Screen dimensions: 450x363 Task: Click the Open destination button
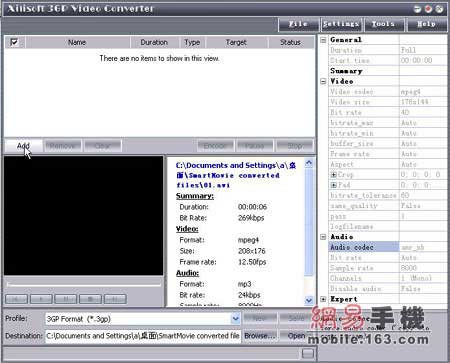[x=296, y=335]
